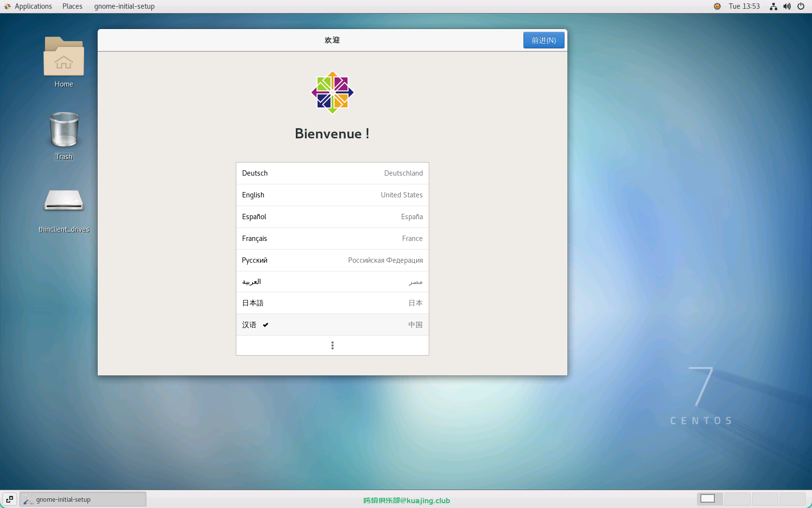Viewport: 812px width, 508px height.
Task: Open gnome-initial-setup app menu in top bar
Action: coord(124,6)
